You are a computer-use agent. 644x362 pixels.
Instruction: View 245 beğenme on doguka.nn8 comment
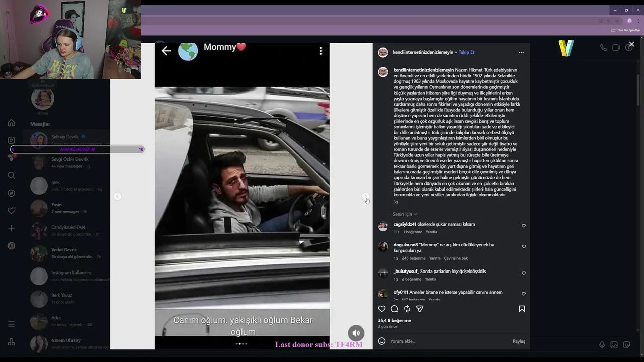tap(414, 258)
